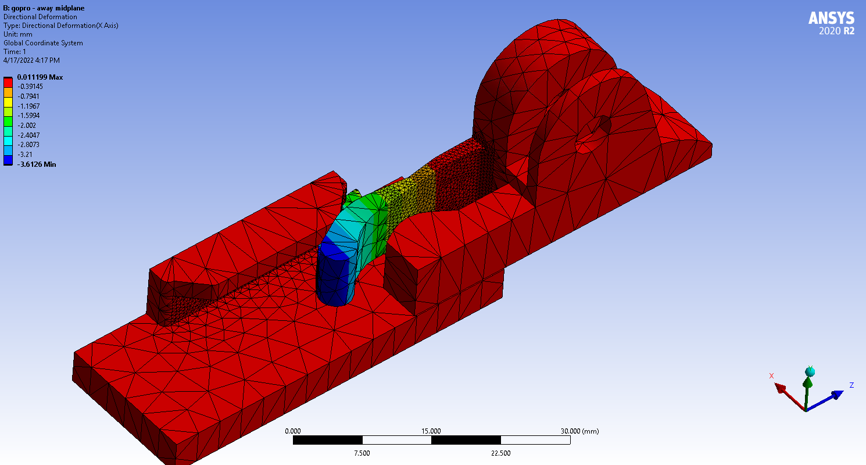
Task: Click the 'Time: 1' label
Action: [x=14, y=51]
